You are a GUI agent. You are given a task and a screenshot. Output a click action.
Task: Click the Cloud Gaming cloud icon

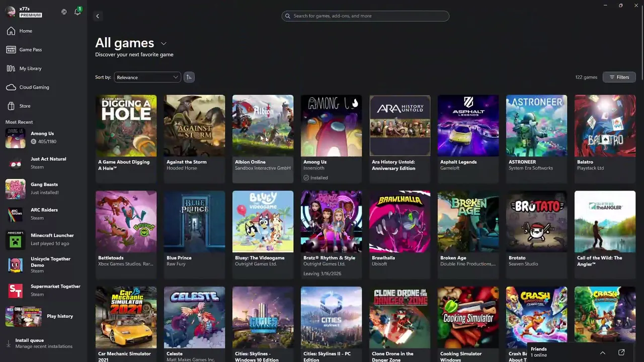[x=11, y=87]
